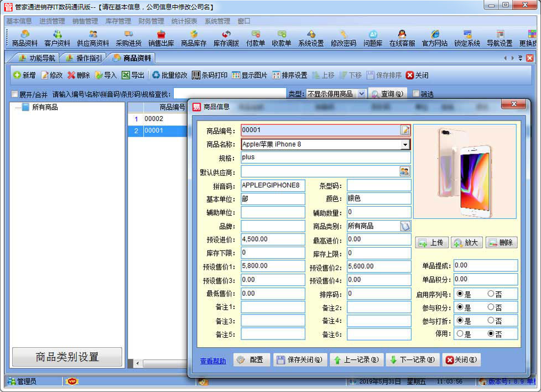Click 条码打印 in the action toolbar
The height and width of the screenshot is (392, 541).
[x=210, y=75]
